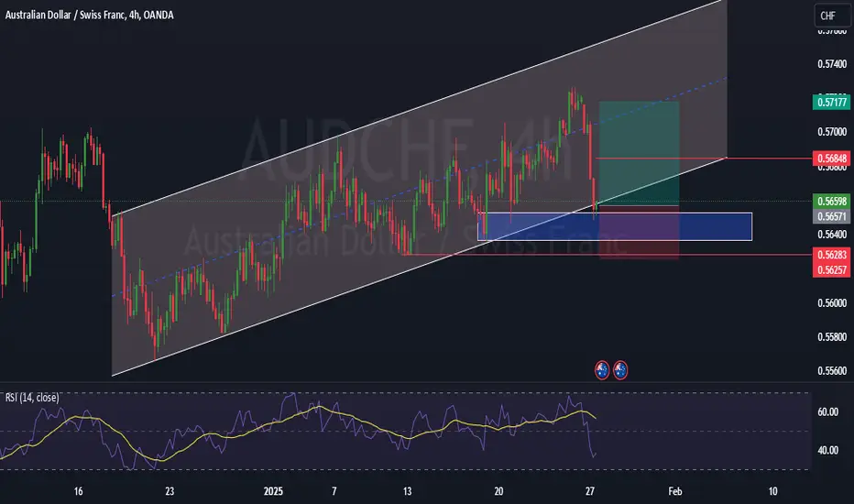Click the 0.56000 price axis value

coord(832,303)
